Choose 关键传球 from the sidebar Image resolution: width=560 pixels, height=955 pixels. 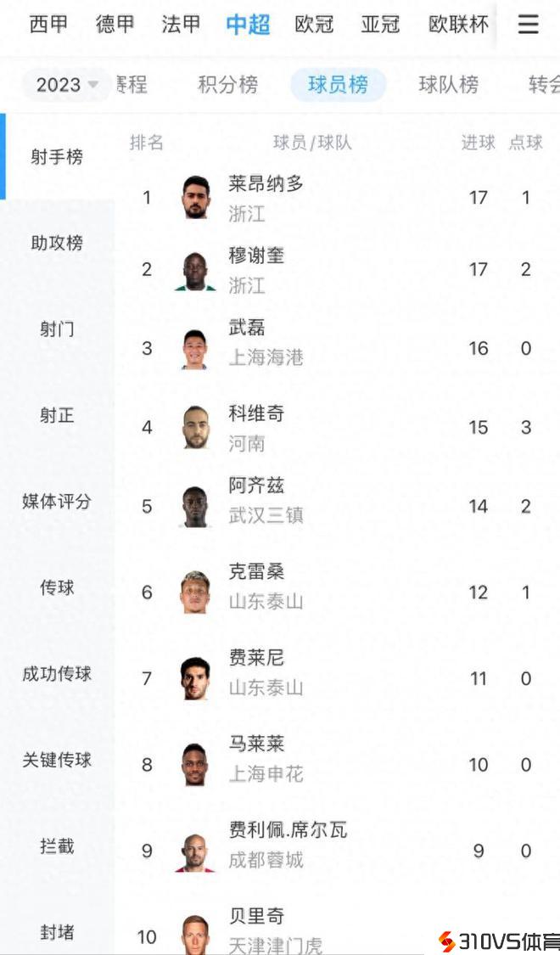point(57,760)
